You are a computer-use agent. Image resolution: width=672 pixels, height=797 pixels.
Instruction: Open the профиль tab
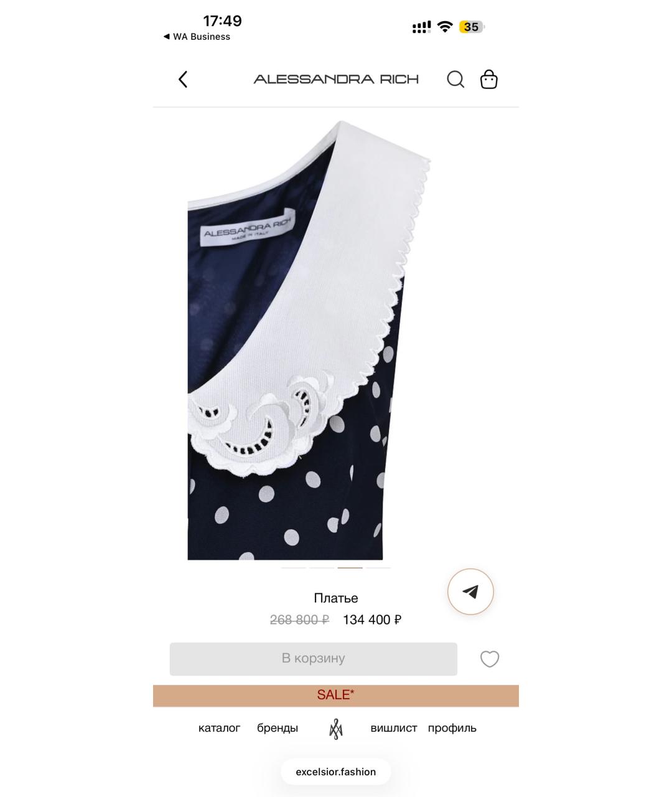[452, 728]
